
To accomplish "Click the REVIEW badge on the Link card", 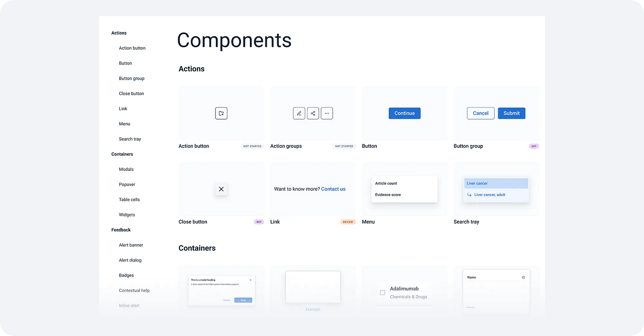I will [348, 222].
